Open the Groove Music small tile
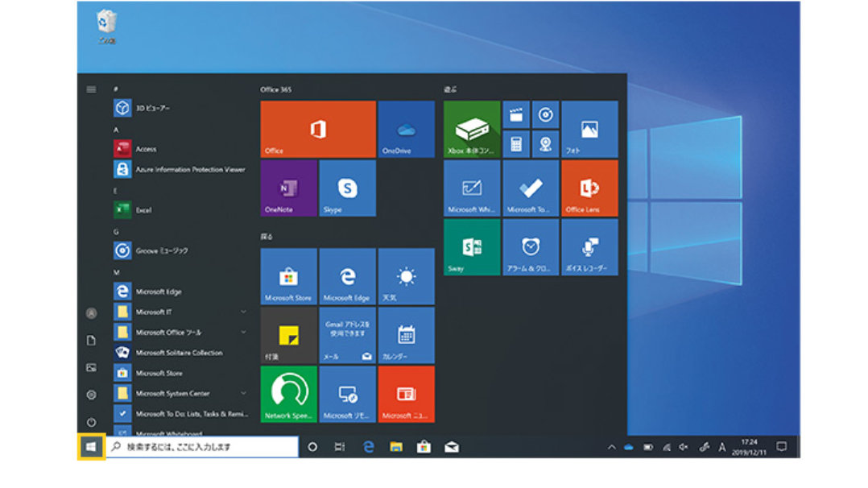This screenshot has height=488, width=868. (545, 114)
